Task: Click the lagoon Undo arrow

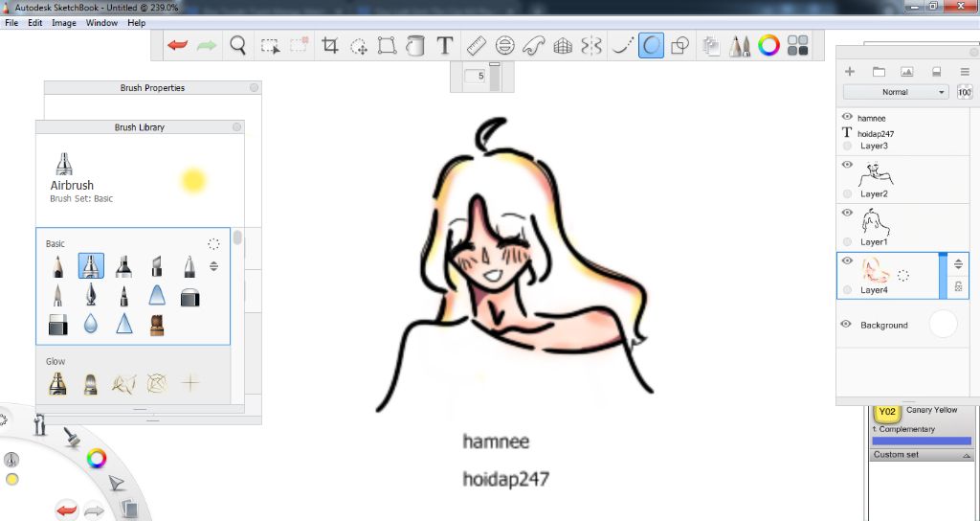Action: tap(67, 510)
